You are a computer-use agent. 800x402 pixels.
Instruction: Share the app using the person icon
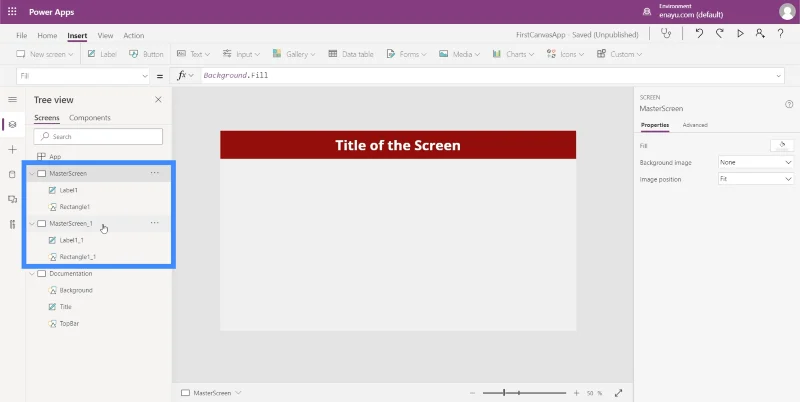click(760, 34)
